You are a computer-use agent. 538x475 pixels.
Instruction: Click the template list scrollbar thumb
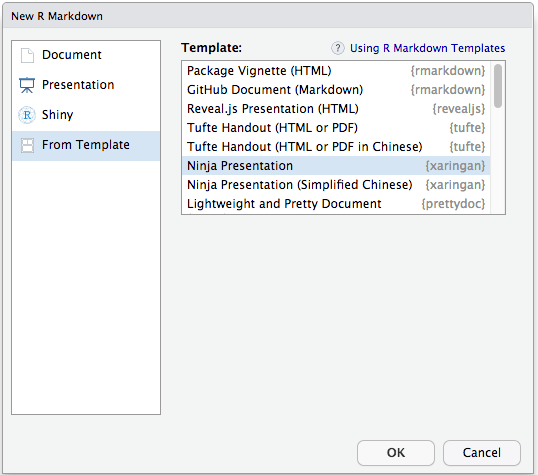pyautogui.click(x=498, y=86)
